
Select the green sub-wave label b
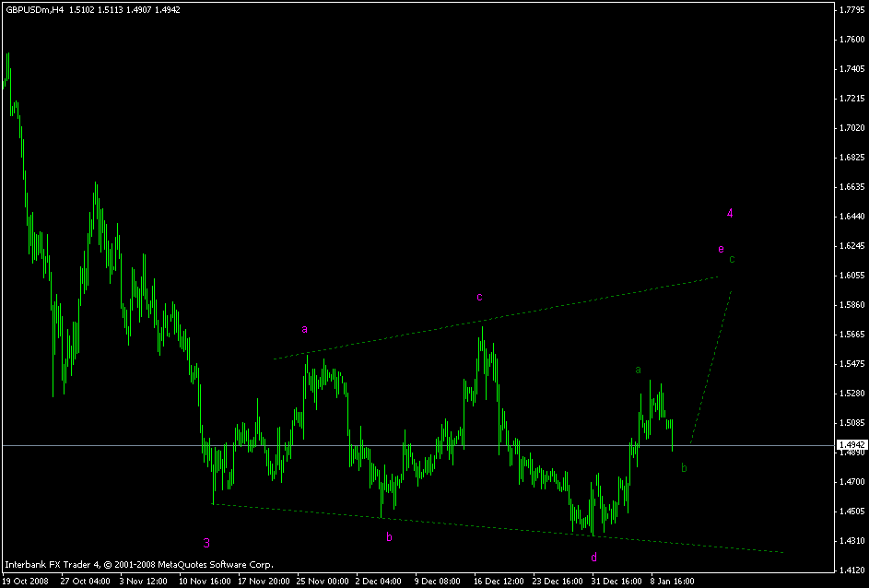point(684,468)
